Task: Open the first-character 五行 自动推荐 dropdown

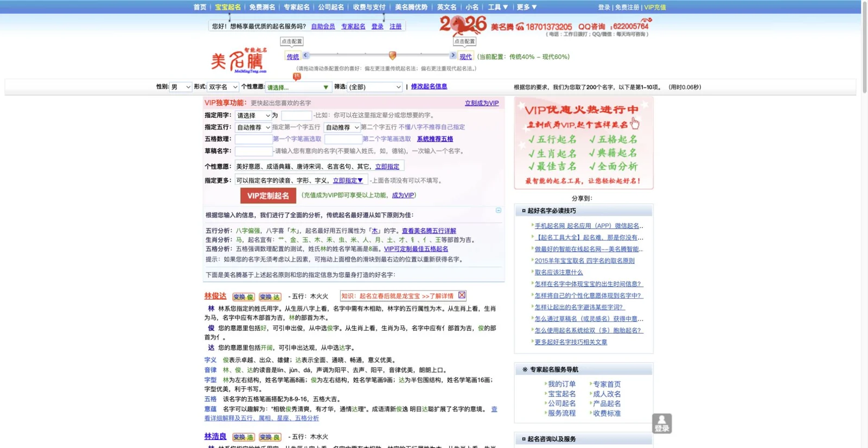Action: [x=253, y=128]
